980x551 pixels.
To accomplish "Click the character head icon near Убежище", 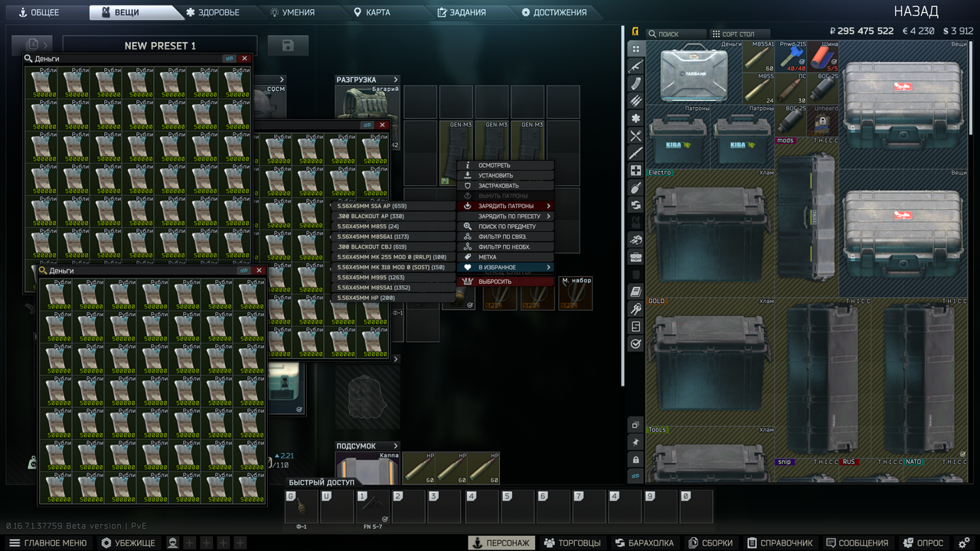I will 173,543.
